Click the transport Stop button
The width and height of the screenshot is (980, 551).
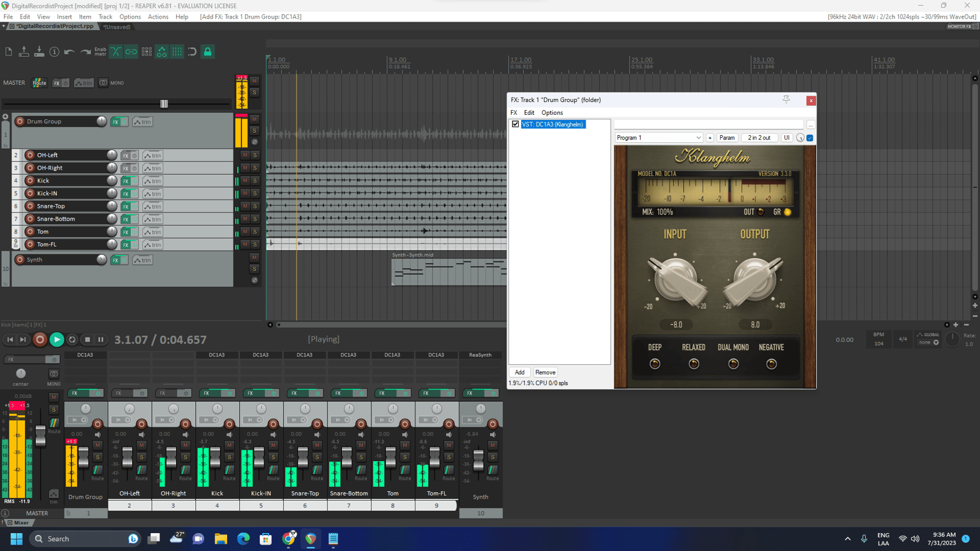coord(87,340)
